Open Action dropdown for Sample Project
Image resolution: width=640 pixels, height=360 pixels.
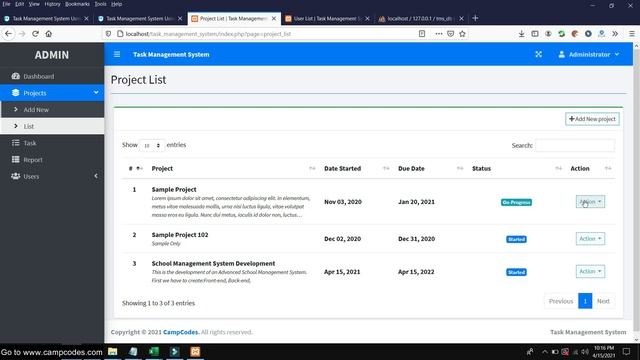pos(590,202)
